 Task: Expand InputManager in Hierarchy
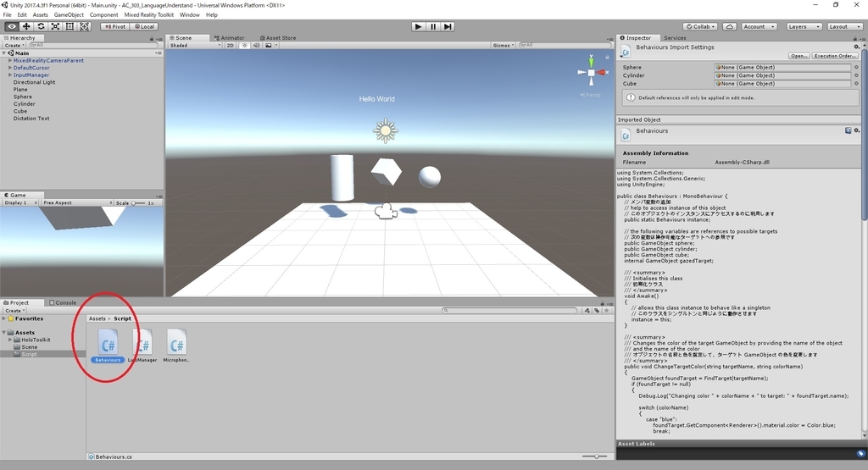(10, 75)
